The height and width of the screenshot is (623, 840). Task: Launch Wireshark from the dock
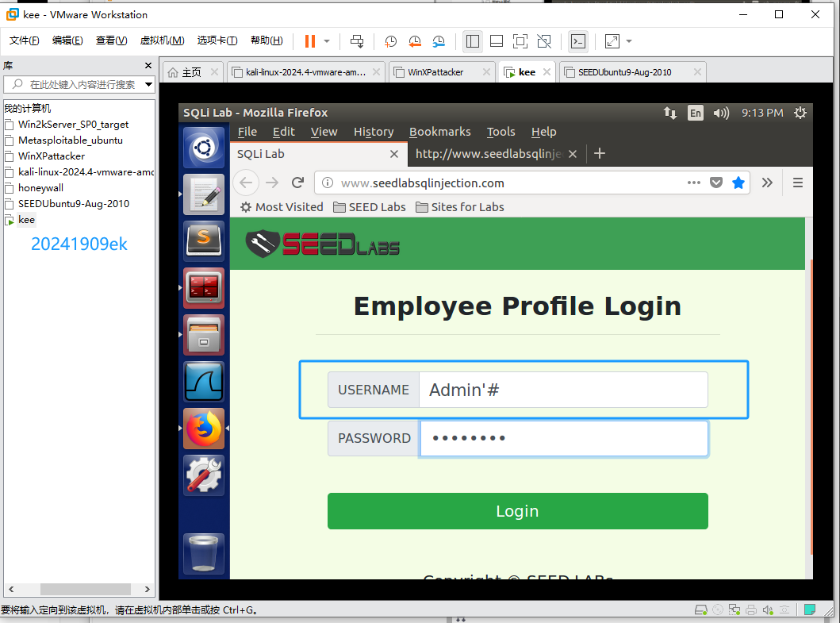(204, 382)
